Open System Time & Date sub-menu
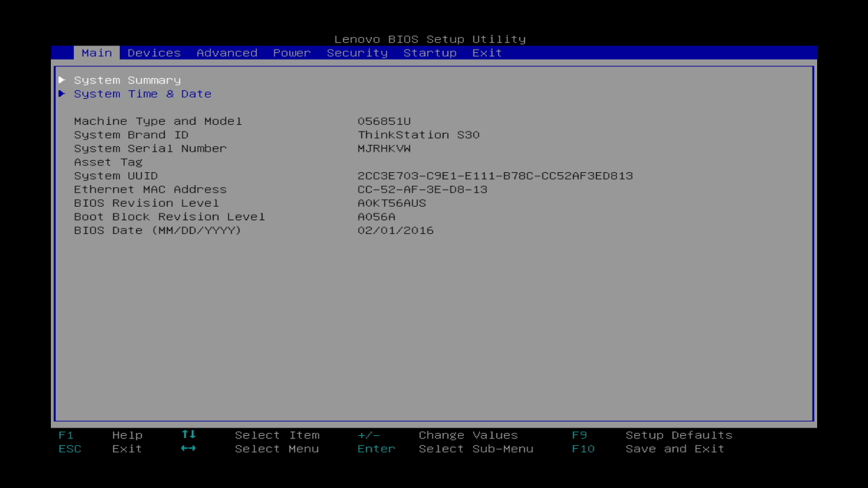The width and height of the screenshot is (868, 488). pyautogui.click(x=142, y=94)
